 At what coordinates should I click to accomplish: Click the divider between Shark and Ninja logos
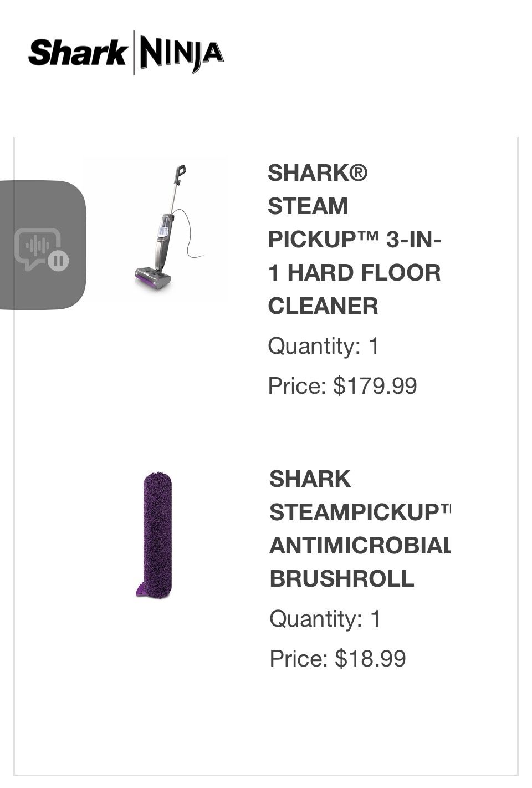[x=134, y=53]
